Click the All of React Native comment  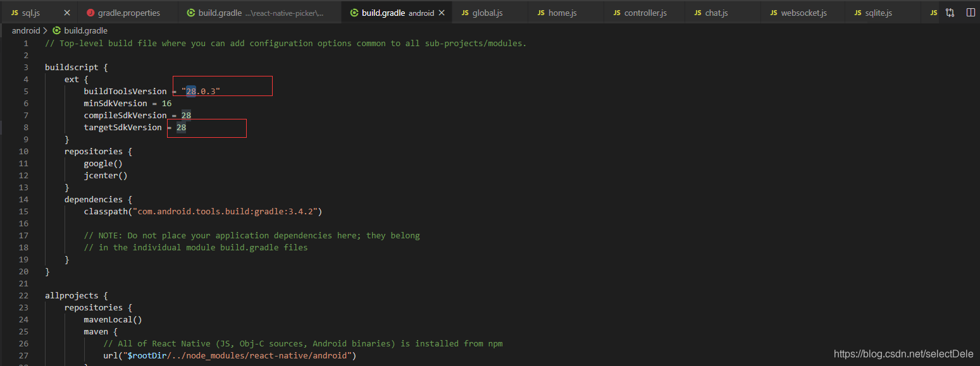[x=303, y=343]
